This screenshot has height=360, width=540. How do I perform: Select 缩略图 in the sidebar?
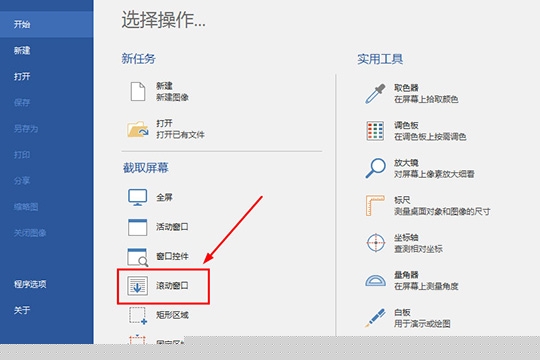coord(26,207)
